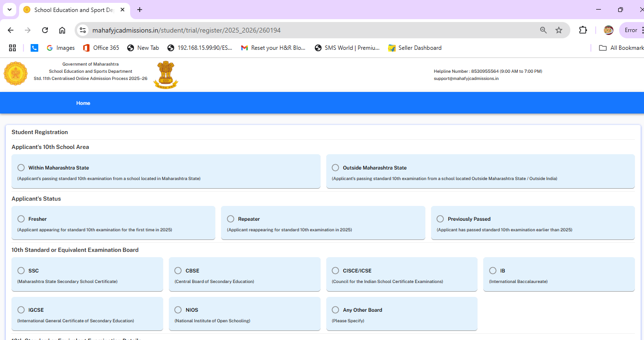Minimize the browser window

(599, 10)
